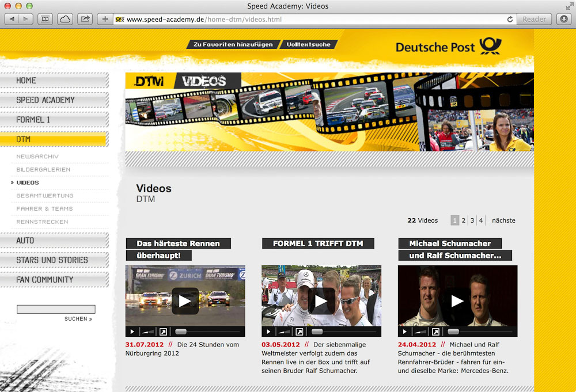
Task: Open Bildergalerien submenu link
Action: [43, 170]
